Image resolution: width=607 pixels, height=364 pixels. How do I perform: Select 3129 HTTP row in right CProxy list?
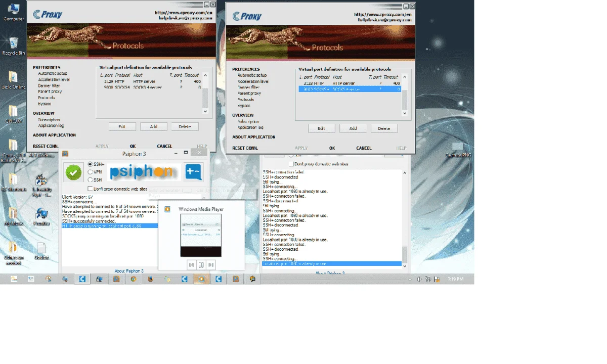[349, 83]
